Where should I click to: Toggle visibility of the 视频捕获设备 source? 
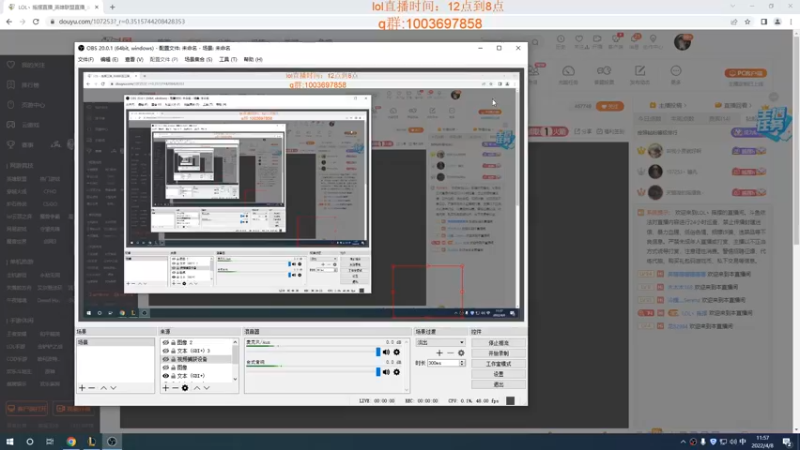point(165,359)
